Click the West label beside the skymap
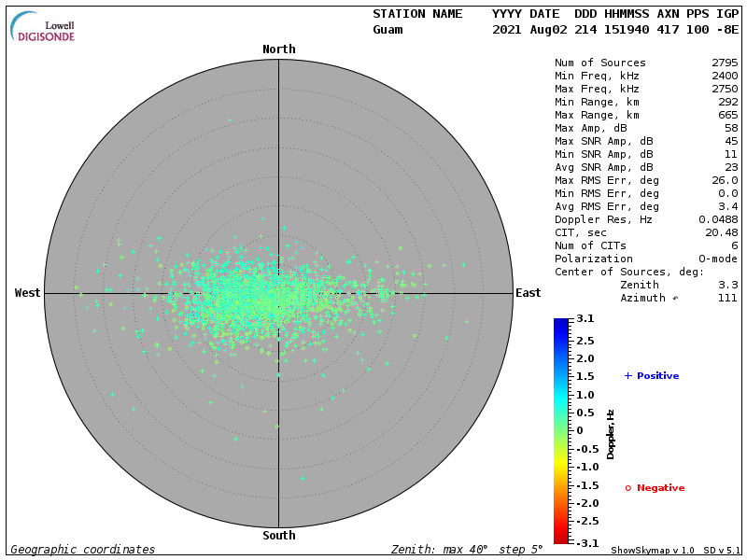Image resolution: width=747 pixels, height=560 pixels. [28, 293]
